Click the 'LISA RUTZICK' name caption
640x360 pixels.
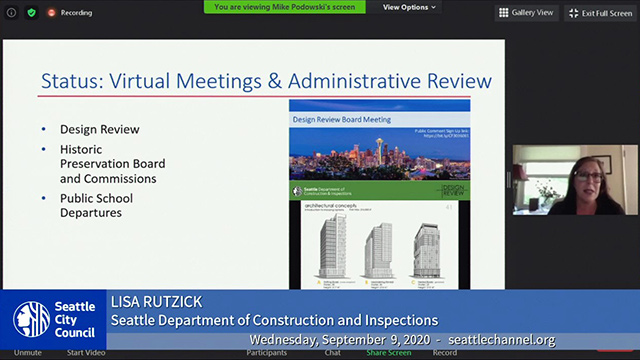click(x=156, y=302)
